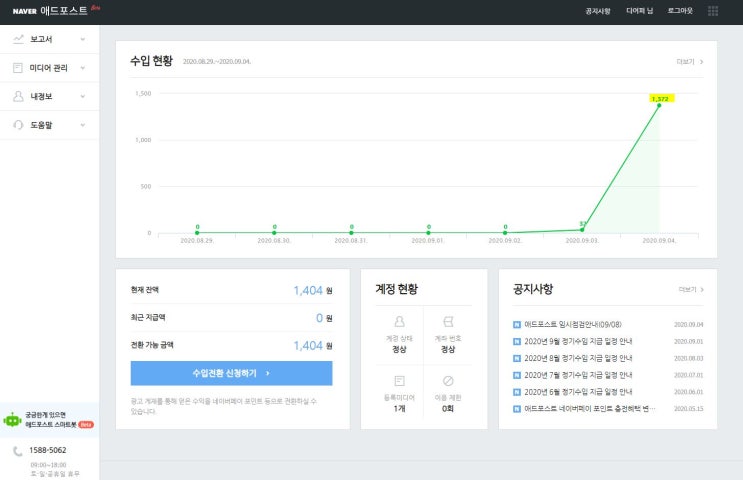The image size is (743, 480).
Task: Expand the 미디어 관리 menu chevron
Action: pyautogui.click(x=83, y=68)
